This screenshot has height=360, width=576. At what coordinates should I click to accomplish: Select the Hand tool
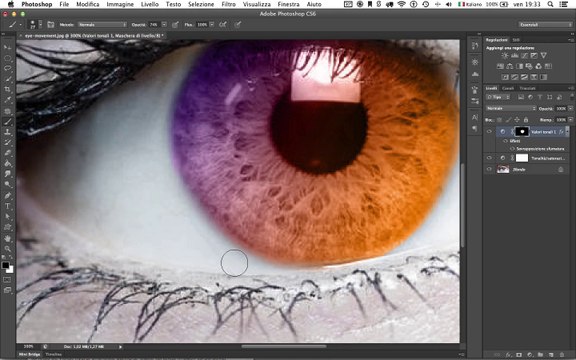(7, 239)
